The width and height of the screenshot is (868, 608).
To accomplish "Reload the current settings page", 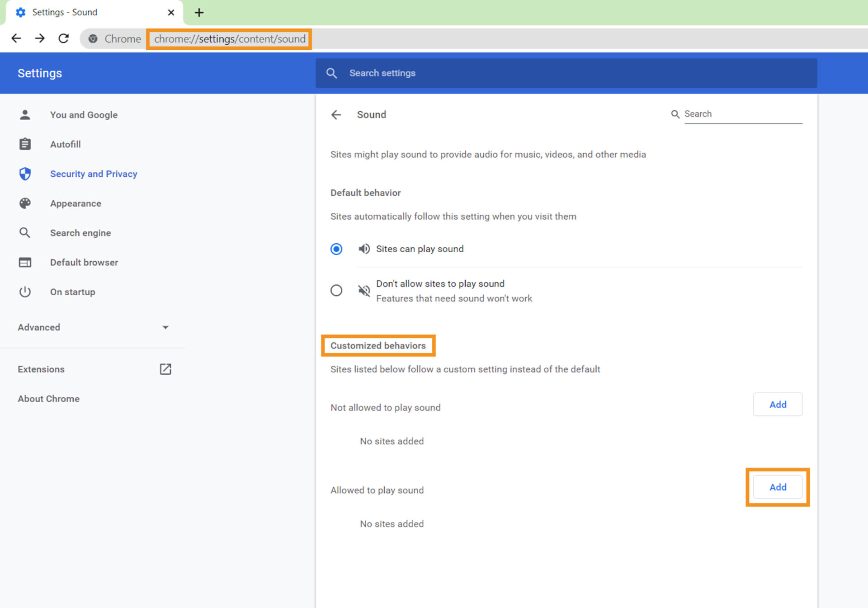I will tap(63, 38).
